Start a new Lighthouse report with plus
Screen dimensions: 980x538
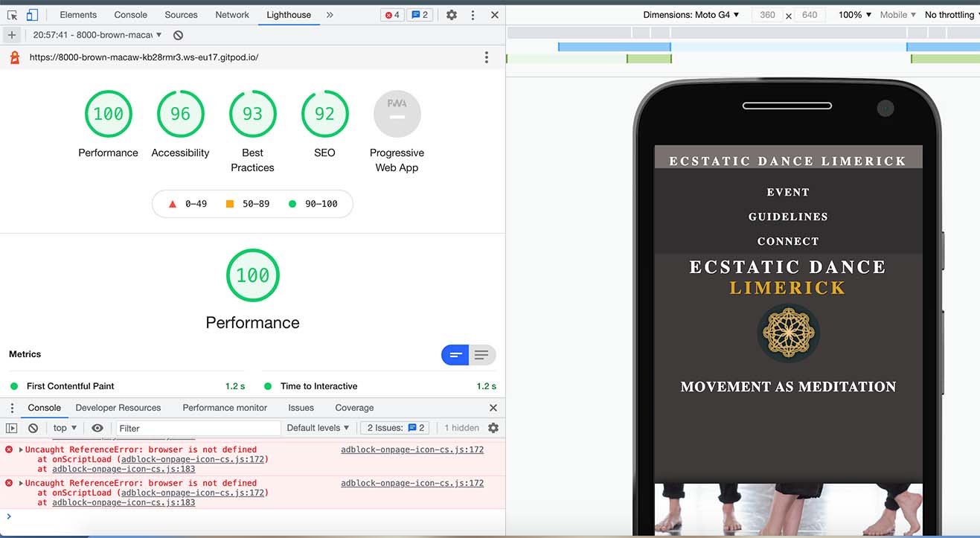tap(11, 35)
